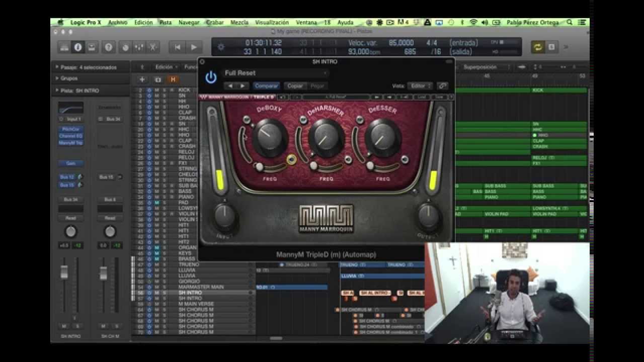Expand the Grupos section
This screenshot has width=644, height=362.
pos(57,78)
